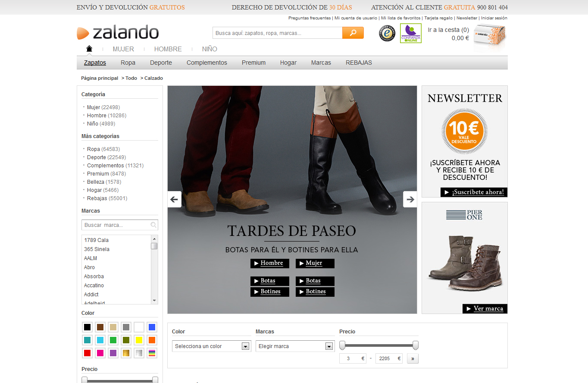Focus the maximum price field showing 2205
This screenshot has width=588, height=383.
coord(389,358)
